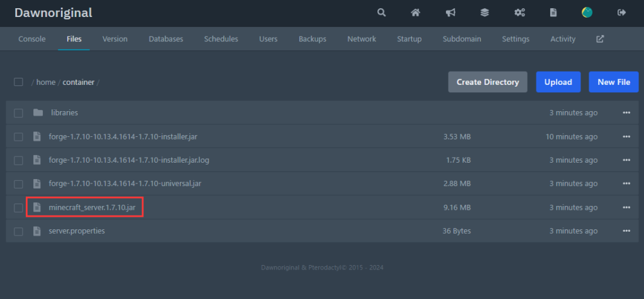Screen dimensions: 644x299
Task: Open forge-1.7.10-10.13.4.1614-1.7.10-installer.jar file name
Action: pos(123,136)
